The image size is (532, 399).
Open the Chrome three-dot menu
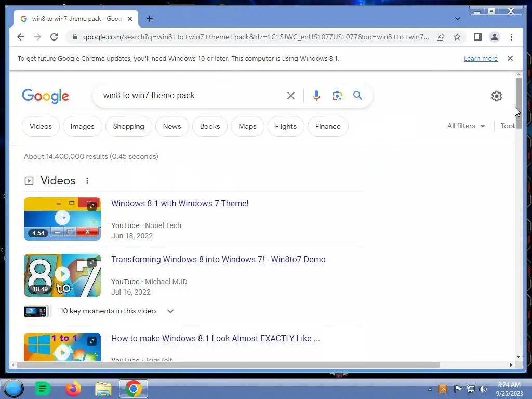(x=511, y=37)
